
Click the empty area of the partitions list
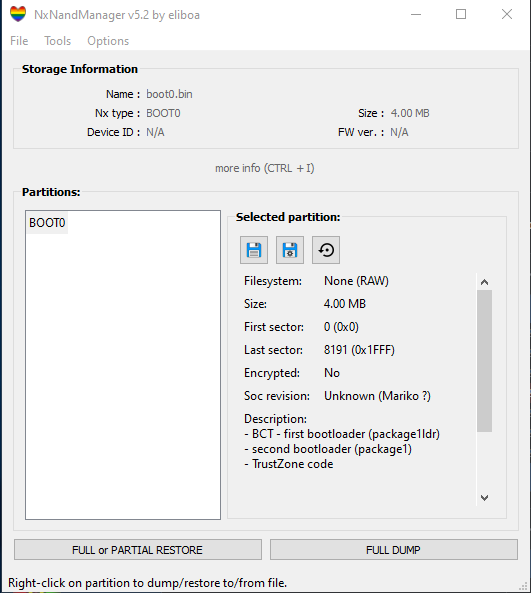(123, 374)
